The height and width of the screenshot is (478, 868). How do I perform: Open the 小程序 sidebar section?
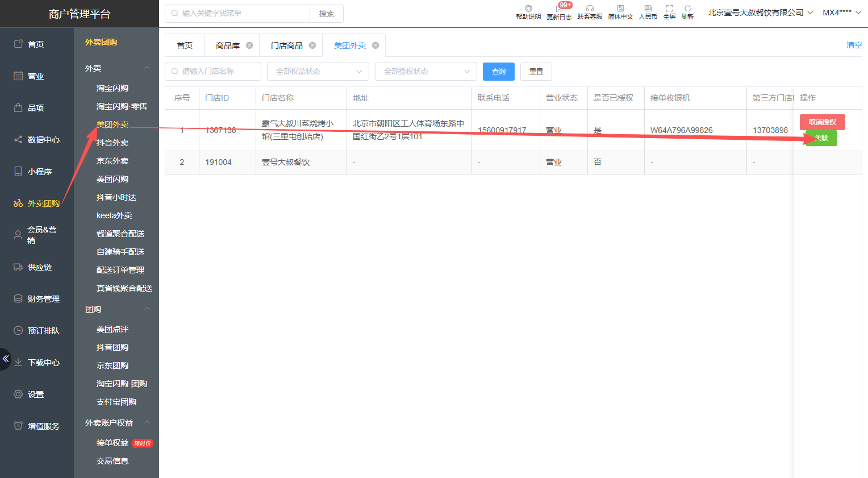37,171
